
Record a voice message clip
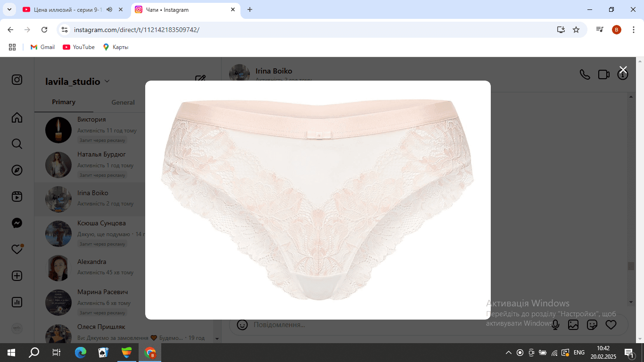(x=555, y=325)
